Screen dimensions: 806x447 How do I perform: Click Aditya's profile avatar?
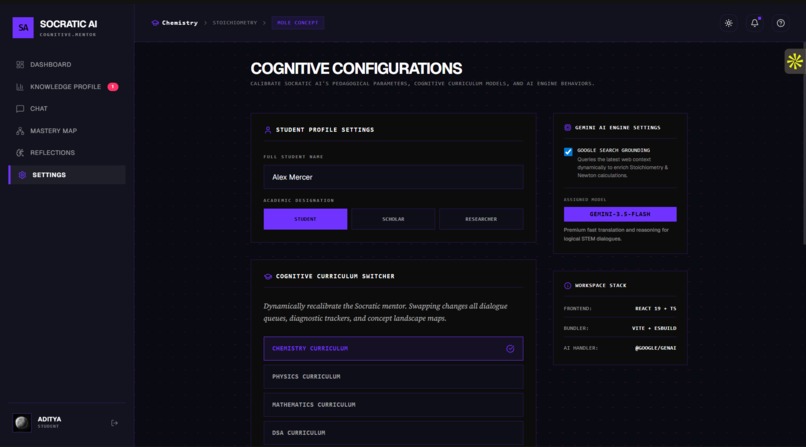[x=22, y=422]
